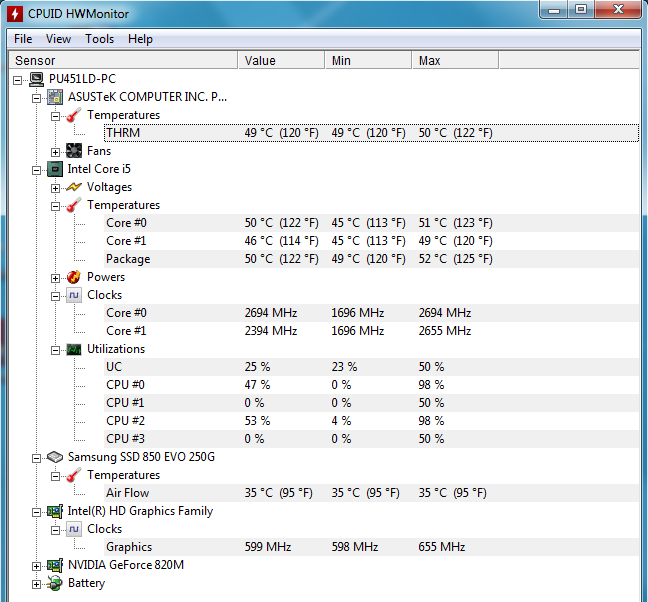Open the File menu
The image size is (648, 602).
[x=23, y=39]
